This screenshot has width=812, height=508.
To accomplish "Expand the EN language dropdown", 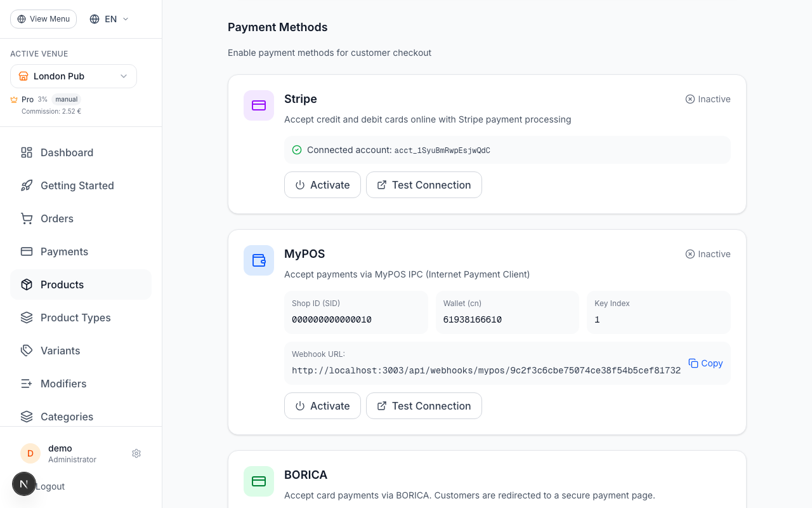I will [108, 18].
